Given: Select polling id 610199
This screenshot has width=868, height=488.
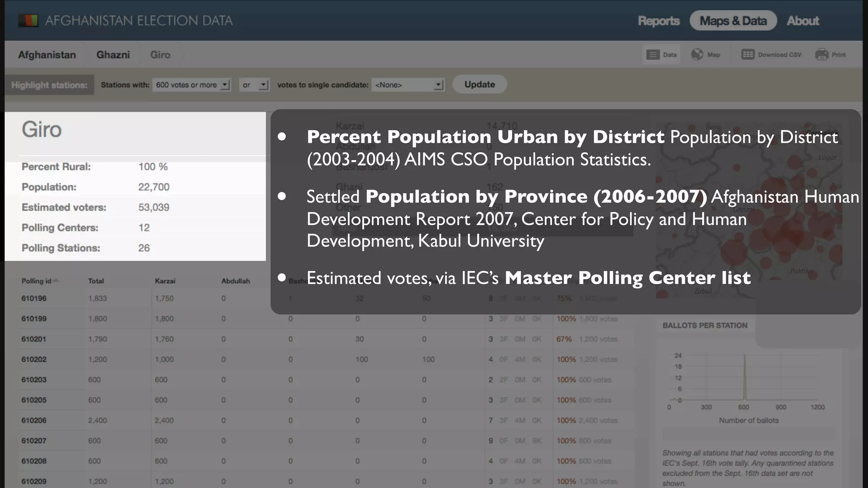Looking at the screenshot, I should [34, 319].
